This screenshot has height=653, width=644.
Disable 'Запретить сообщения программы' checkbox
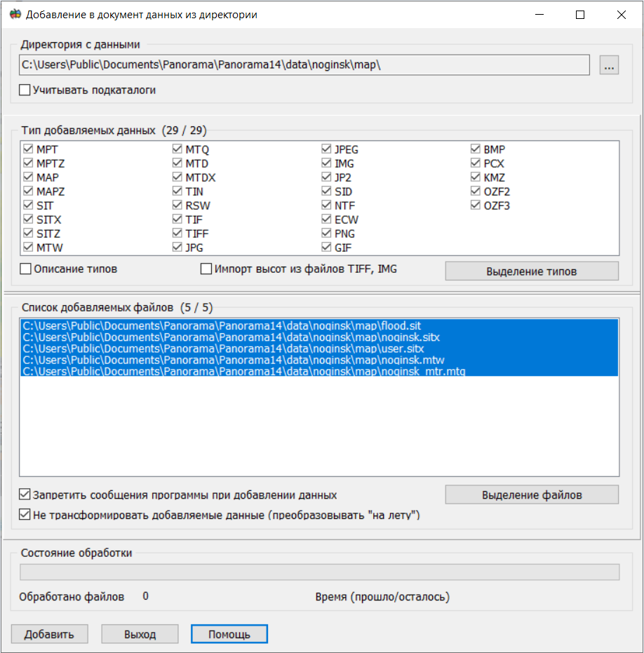[x=25, y=494]
